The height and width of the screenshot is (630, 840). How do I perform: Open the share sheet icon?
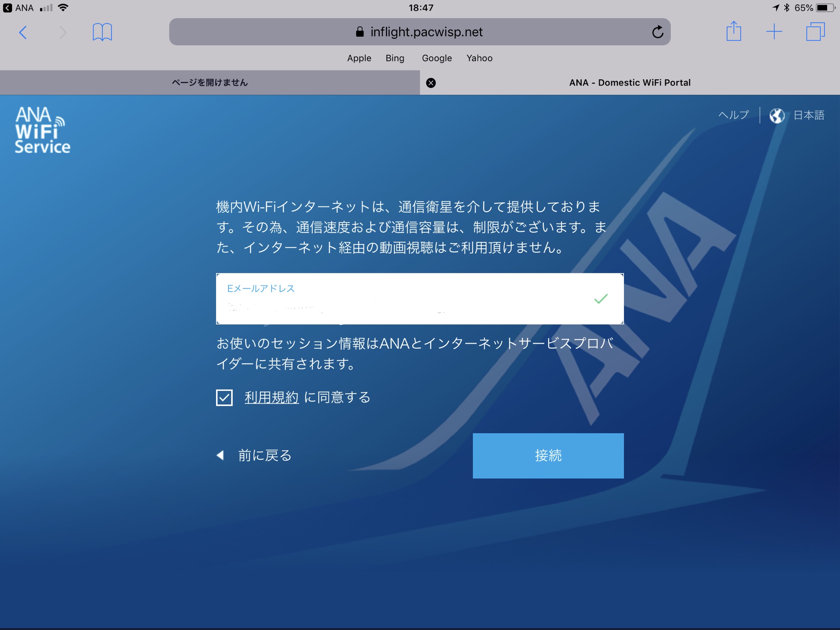coord(734,31)
